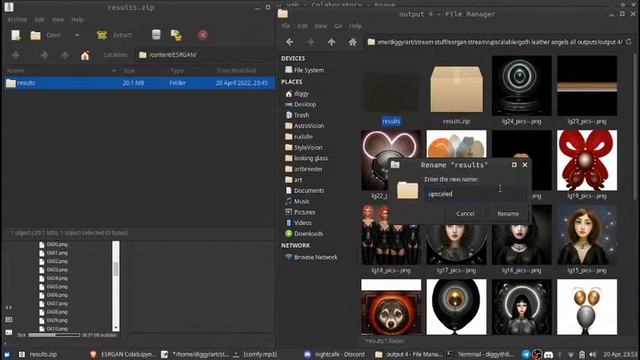Sort the archive list by the Size column
Screen dimensions: 640x360
[x=129, y=71]
